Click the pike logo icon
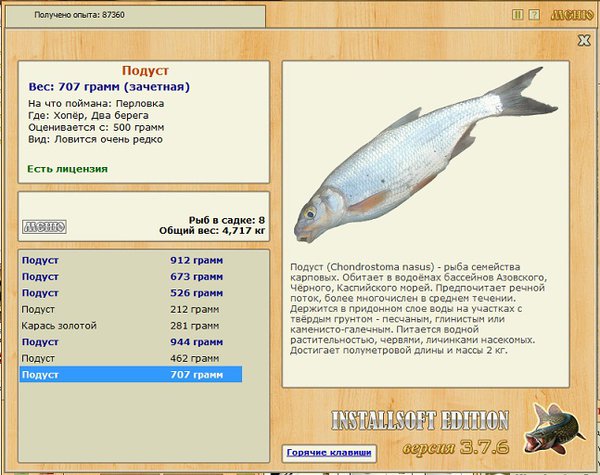Screen dimensions: 600x475 (554, 428)
